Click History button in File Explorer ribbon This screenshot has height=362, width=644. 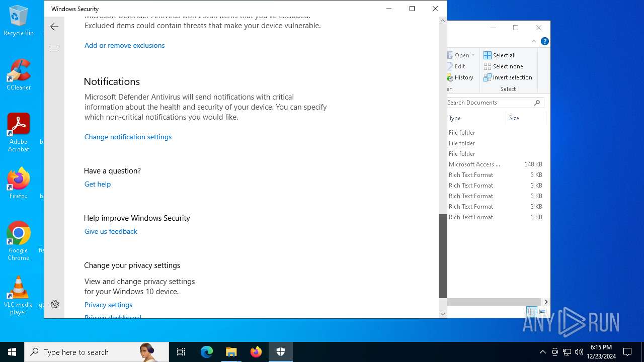[460, 77]
